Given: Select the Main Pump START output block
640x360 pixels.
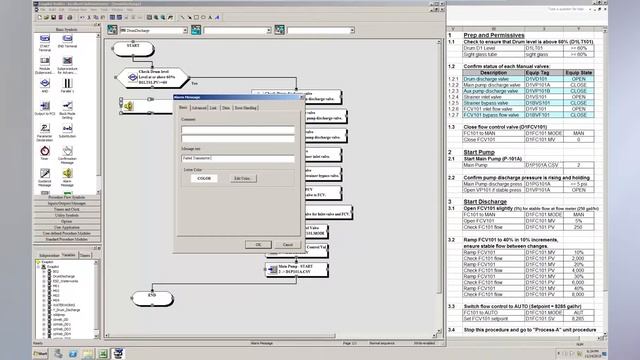Looking at the screenshot, I should [296, 269].
